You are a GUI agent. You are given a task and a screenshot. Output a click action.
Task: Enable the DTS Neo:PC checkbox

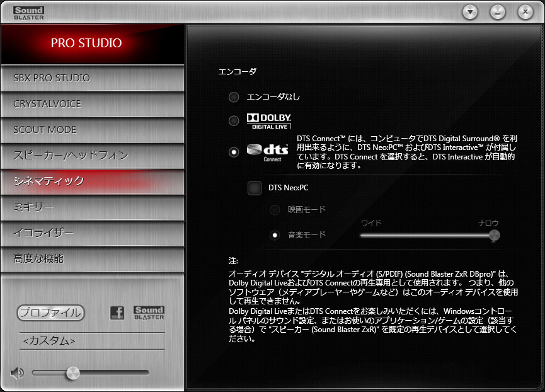(255, 188)
